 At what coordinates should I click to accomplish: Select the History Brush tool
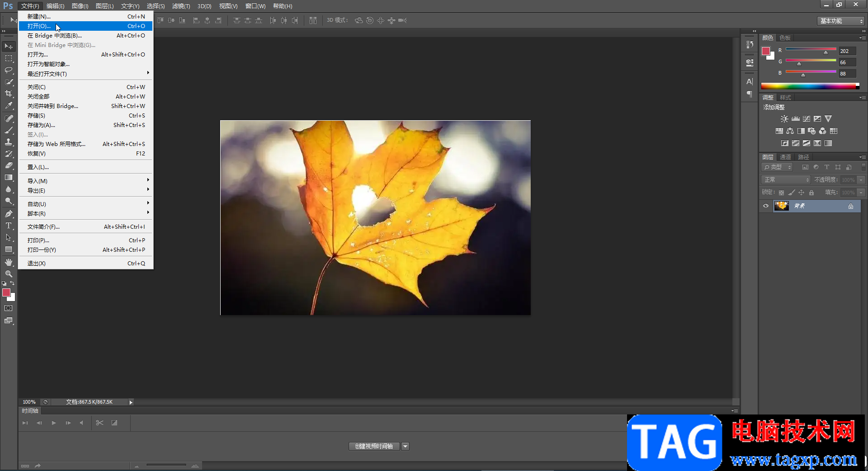(x=9, y=154)
